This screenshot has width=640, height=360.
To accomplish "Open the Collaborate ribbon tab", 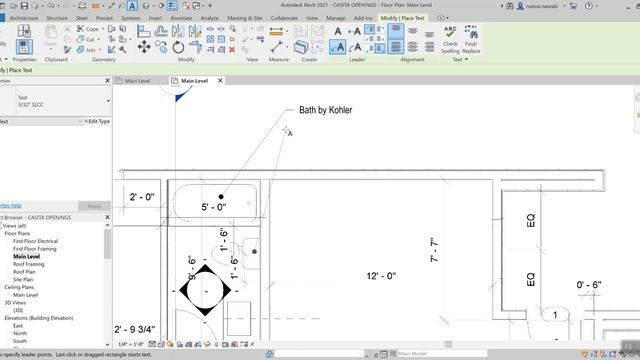I will pos(284,18).
